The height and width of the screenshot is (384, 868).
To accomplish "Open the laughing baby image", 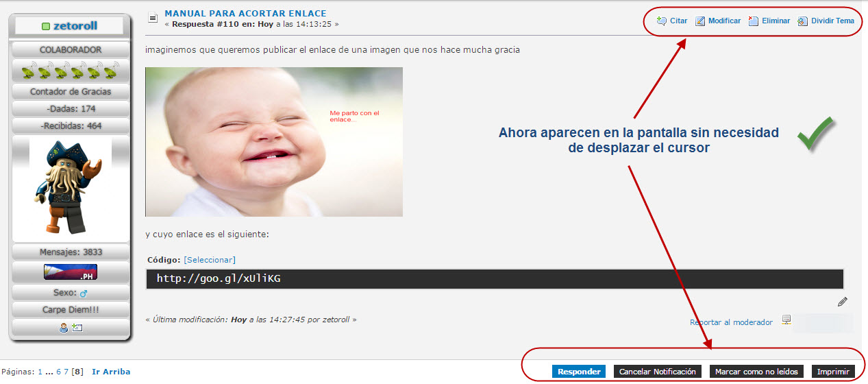I will click(x=274, y=141).
